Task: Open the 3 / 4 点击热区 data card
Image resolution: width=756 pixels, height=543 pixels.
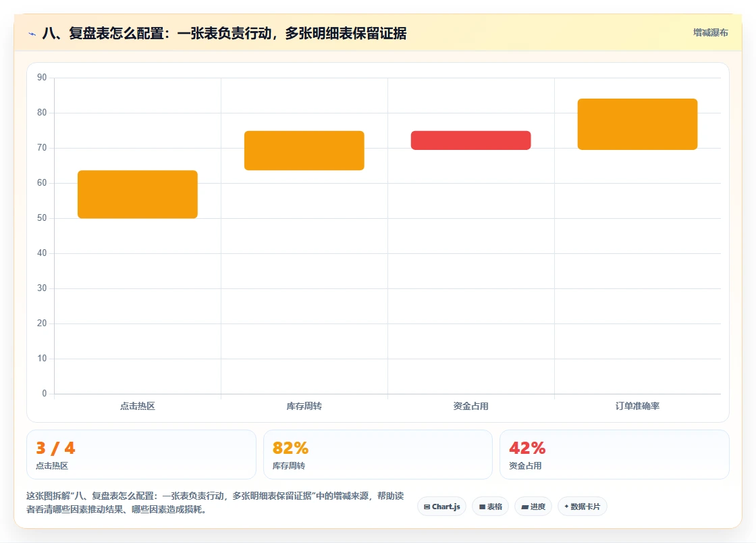Action: click(x=141, y=455)
